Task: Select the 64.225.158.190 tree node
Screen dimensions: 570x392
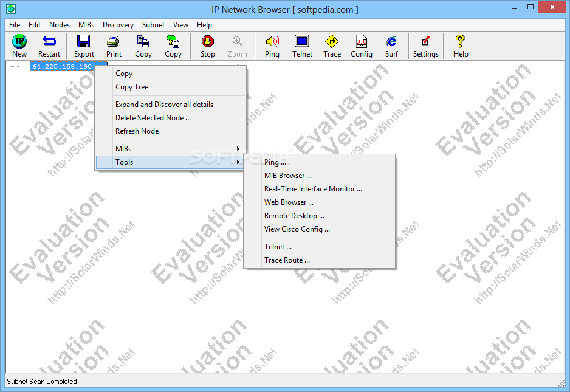Action: [x=62, y=66]
